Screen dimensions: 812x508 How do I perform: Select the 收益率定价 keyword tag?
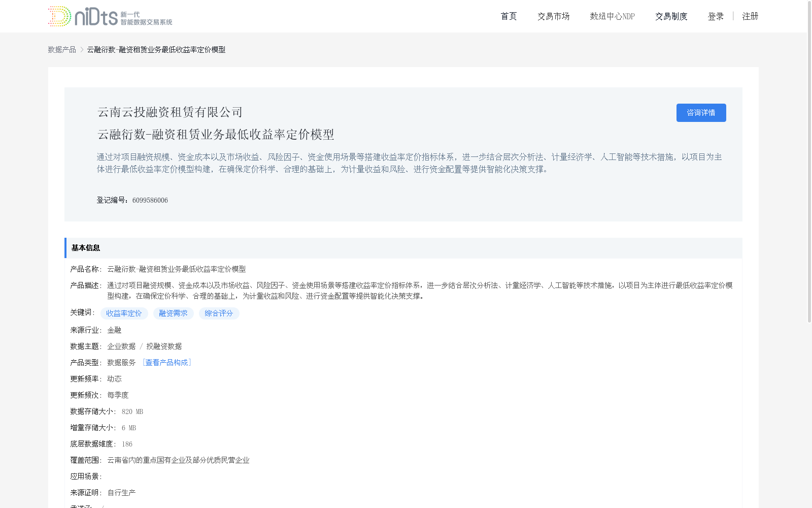(124, 313)
